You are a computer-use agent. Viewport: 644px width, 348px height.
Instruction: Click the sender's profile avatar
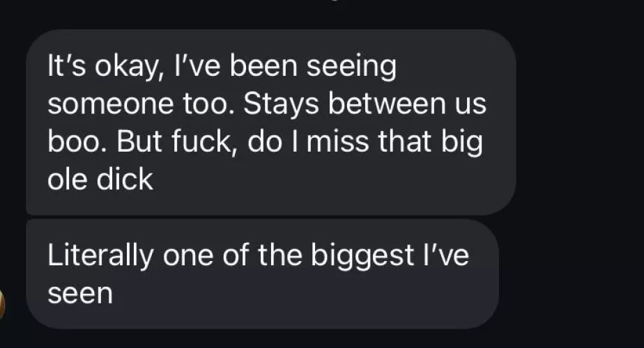pos(2,304)
